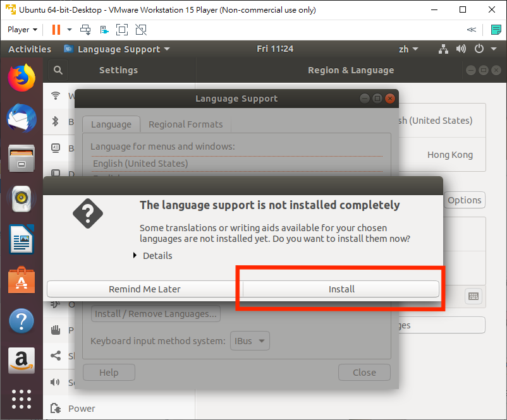Launch Thunderbird Mail from the dock

coord(21,118)
